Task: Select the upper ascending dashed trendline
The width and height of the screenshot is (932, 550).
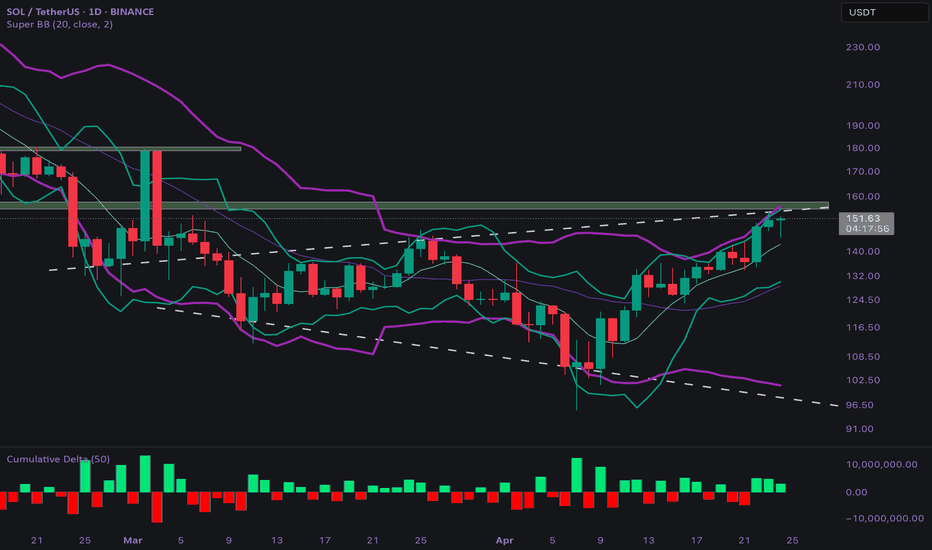Action: pos(438,238)
